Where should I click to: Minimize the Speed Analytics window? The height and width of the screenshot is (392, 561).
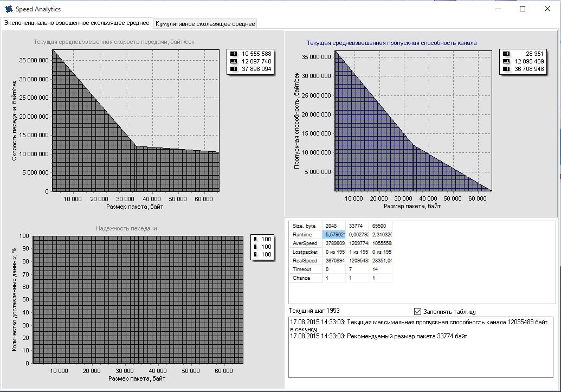tap(498, 9)
